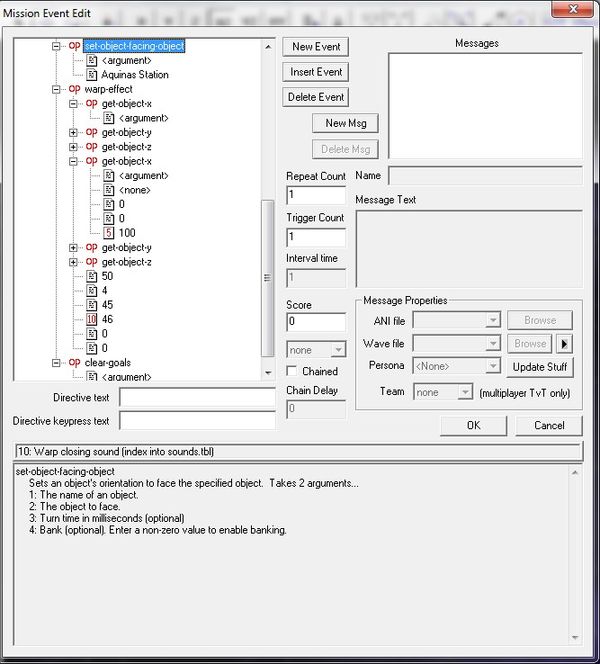The width and height of the screenshot is (600, 664).
Task: Click the set-object-facing-object operator icon
Action: pyautogui.click(x=74, y=46)
